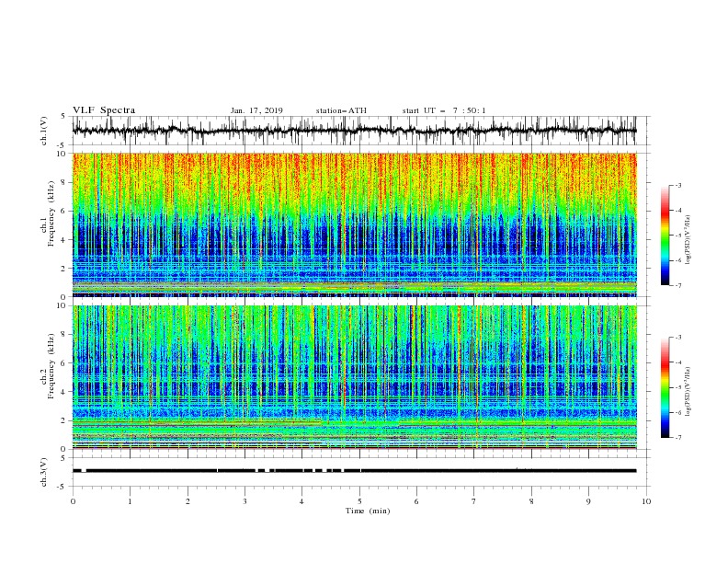The width and height of the screenshot is (728, 563).
Task: Click the '-7' value on ch.2 colorbar
Action: [677, 437]
